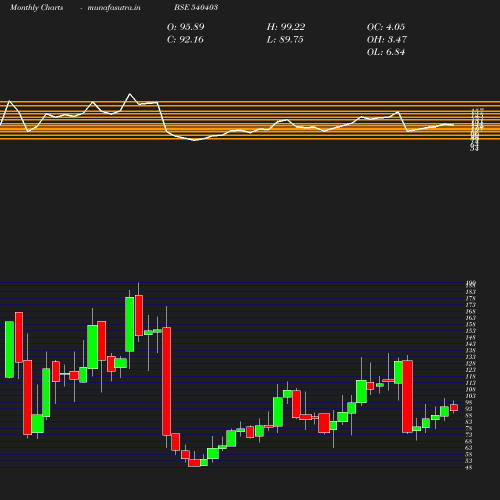
Task: Click the price axis label '163'
Action: [x=471, y=318]
